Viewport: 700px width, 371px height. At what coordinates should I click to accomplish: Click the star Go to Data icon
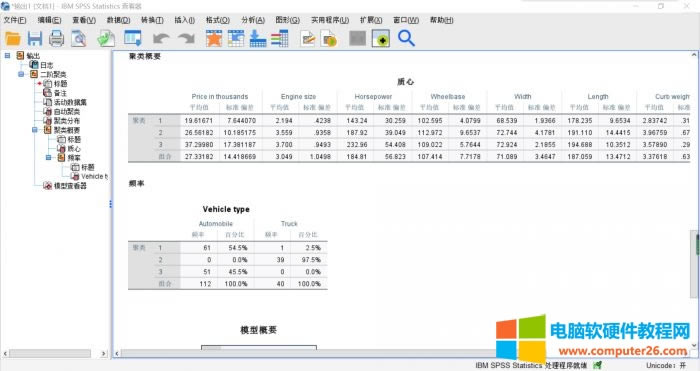[214, 38]
